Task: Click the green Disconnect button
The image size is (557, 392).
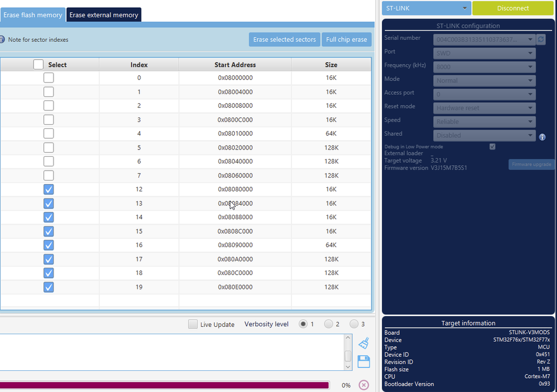Action: pos(512,8)
